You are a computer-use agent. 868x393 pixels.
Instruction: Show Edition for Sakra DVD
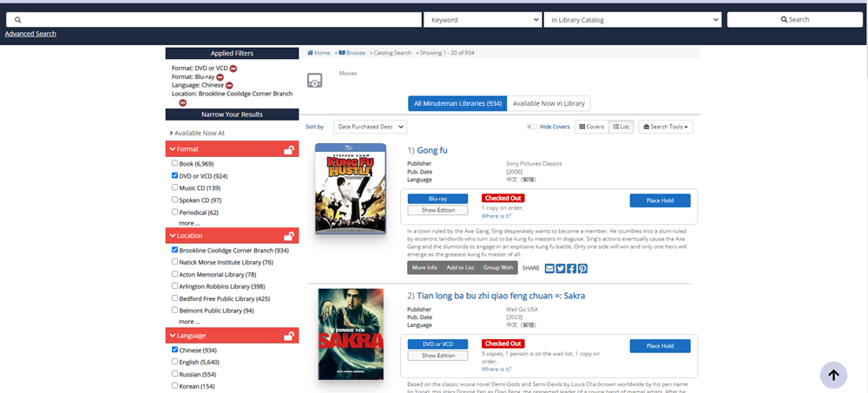pos(437,356)
